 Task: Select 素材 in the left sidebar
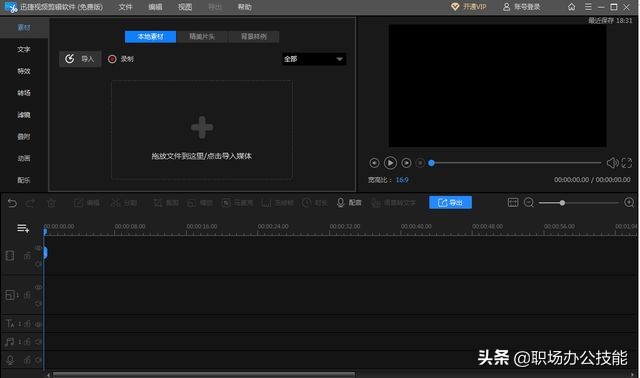tap(24, 27)
